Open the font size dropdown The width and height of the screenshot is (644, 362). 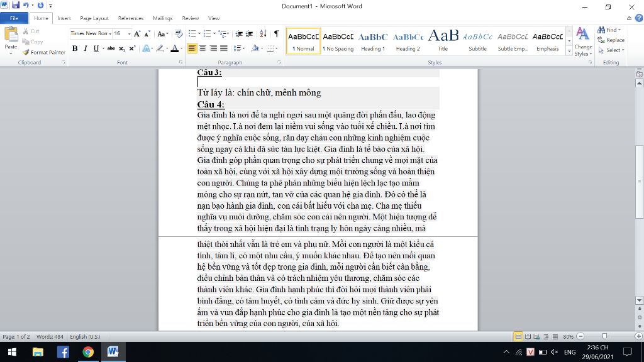coord(129,34)
